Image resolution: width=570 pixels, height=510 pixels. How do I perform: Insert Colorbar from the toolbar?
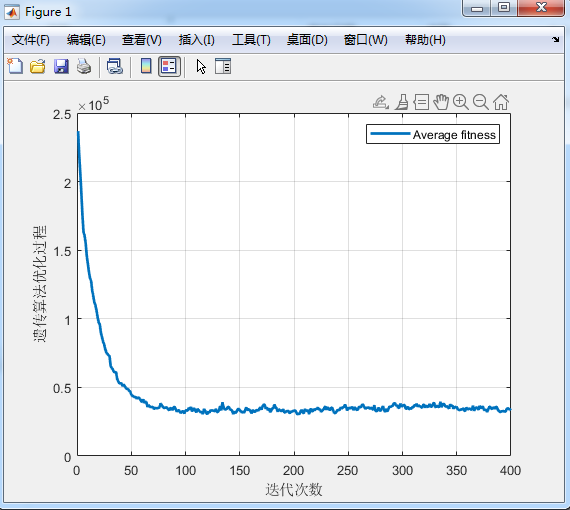pos(146,66)
